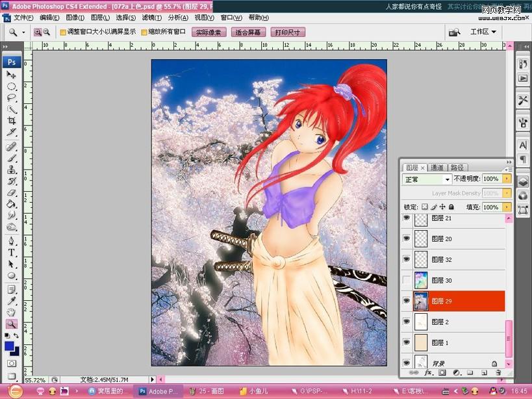The image size is (532, 399).
Task: Hide layer 图层 29
Action: click(x=407, y=301)
